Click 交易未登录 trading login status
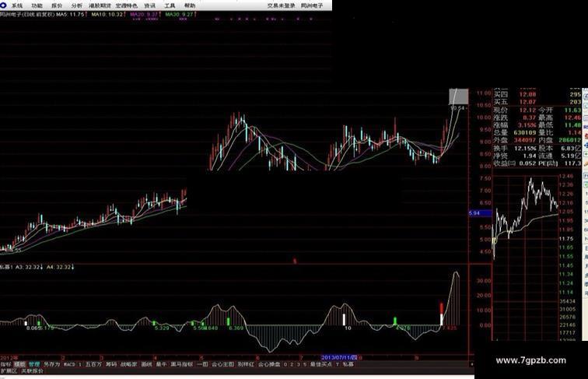 (x=282, y=5)
